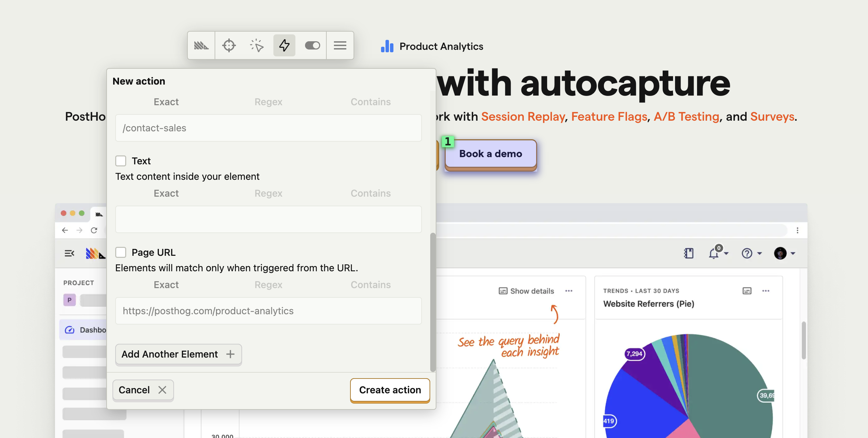Switch Page URL matching to Contains
868x438 pixels.
coord(370,284)
